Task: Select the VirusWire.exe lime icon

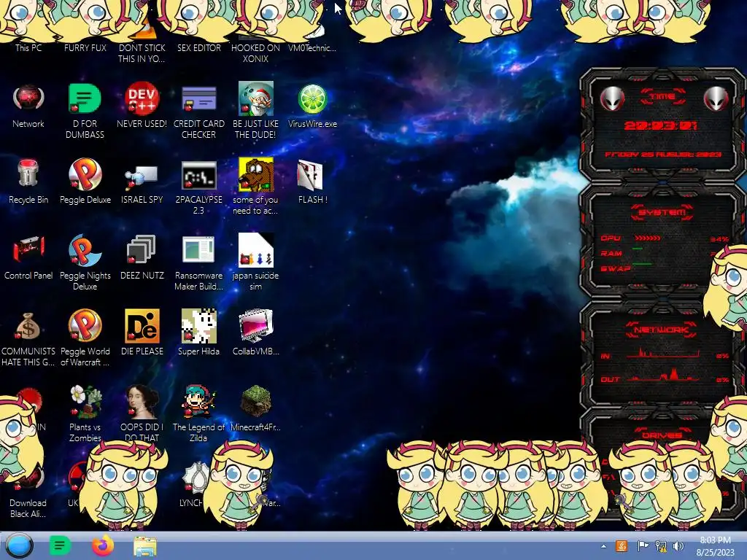Action: tap(312, 99)
